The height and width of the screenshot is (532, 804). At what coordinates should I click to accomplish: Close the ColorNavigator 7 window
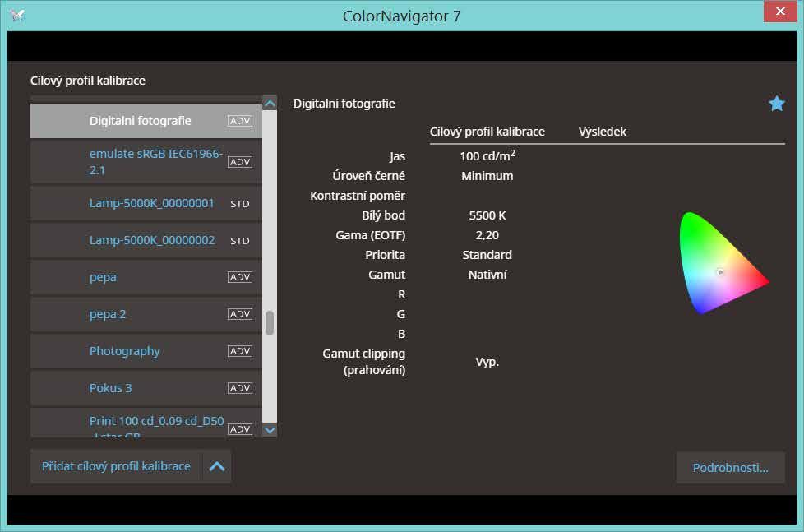point(780,12)
